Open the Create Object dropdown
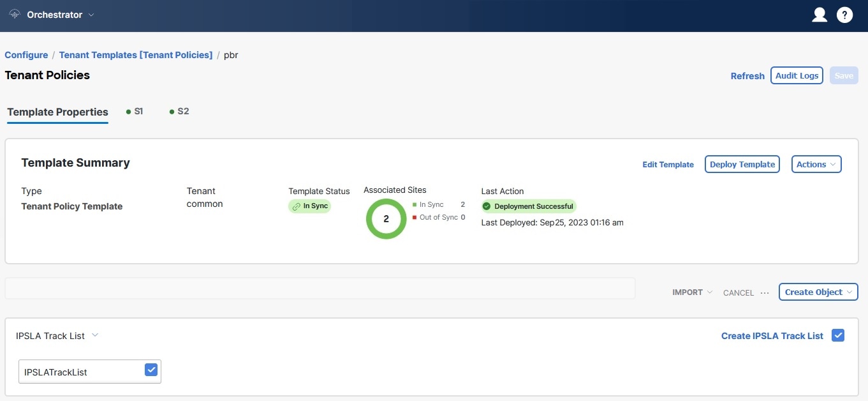868x401 pixels. pos(818,292)
